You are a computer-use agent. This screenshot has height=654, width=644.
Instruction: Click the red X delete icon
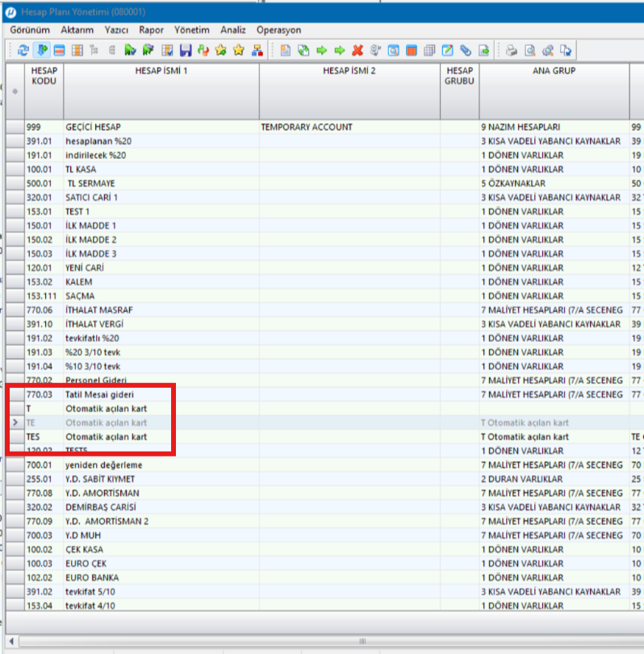[358, 51]
